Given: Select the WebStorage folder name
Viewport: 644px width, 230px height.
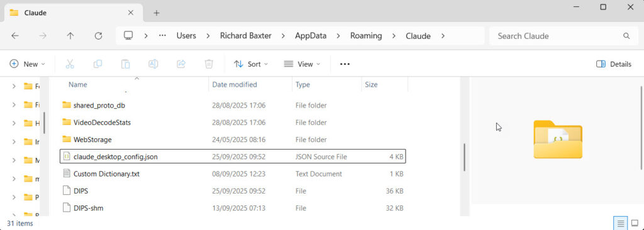Looking at the screenshot, I should point(92,140).
